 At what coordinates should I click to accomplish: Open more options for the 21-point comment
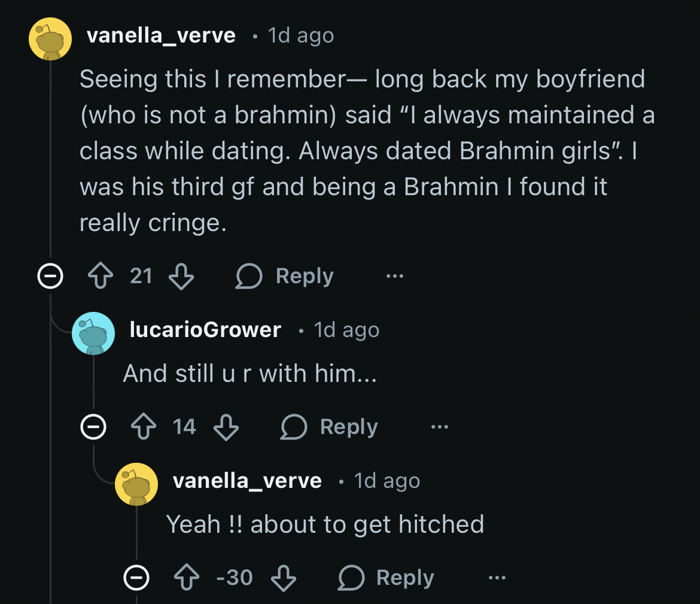(x=395, y=277)
